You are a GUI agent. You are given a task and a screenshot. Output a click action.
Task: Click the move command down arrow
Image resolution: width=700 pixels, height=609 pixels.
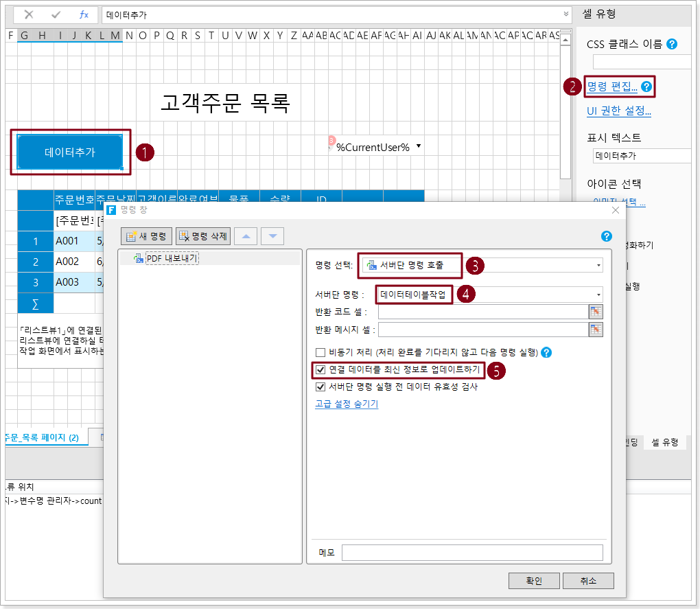[x=272, y=236]
